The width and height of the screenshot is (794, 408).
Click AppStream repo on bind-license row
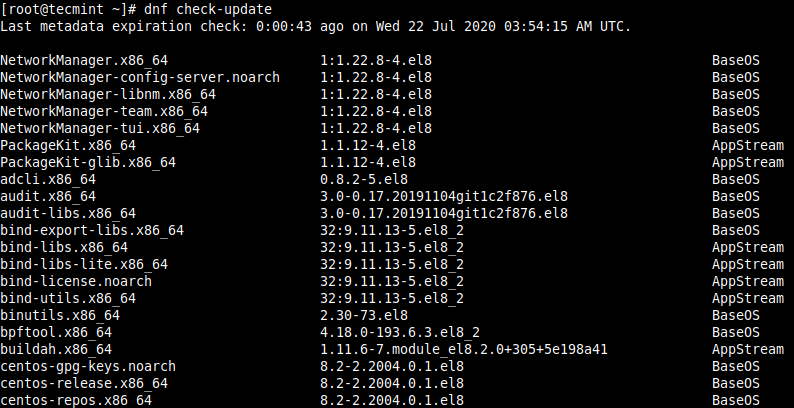pyautogui.click(x=748, y=281)
